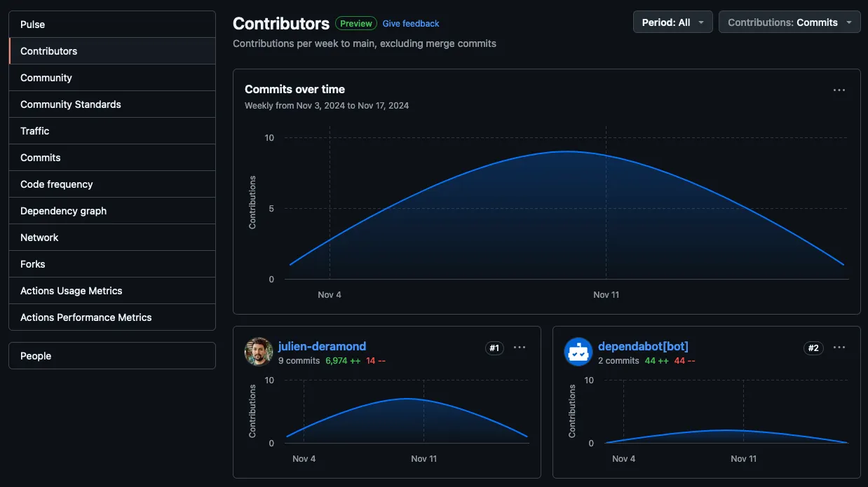
Task: View Actions Usage Metrics
Action: pos(112,291)
